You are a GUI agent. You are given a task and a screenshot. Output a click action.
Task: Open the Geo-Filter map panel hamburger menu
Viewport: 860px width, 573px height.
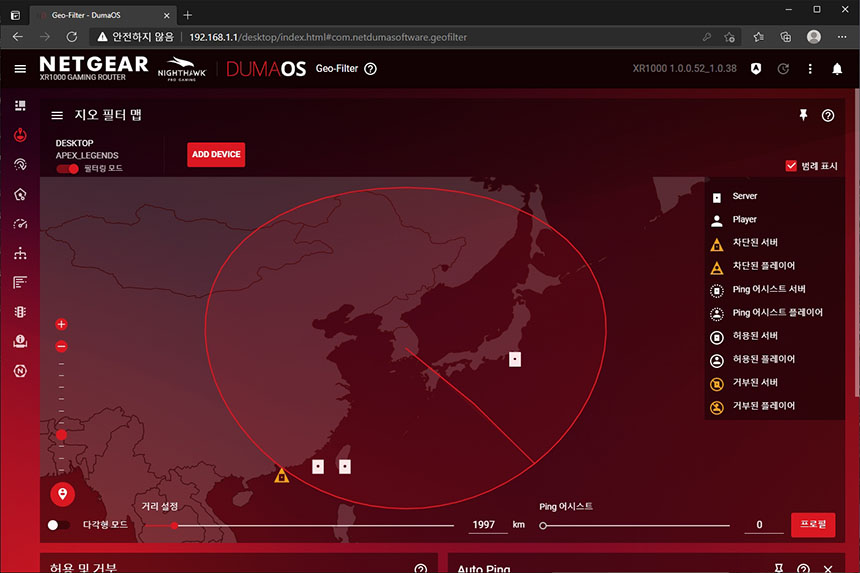point(57,115)
